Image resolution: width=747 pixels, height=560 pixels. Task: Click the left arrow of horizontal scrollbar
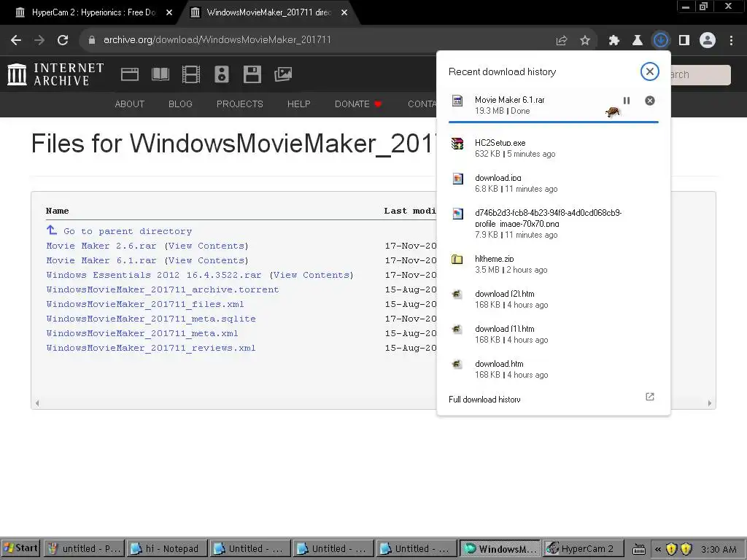point(37,403)
